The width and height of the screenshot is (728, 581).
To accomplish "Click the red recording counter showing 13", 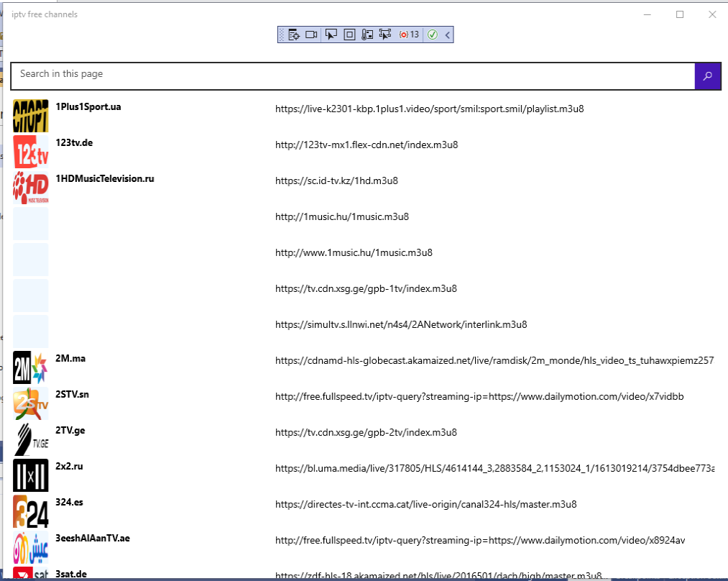I will click(x=407, y=34).
